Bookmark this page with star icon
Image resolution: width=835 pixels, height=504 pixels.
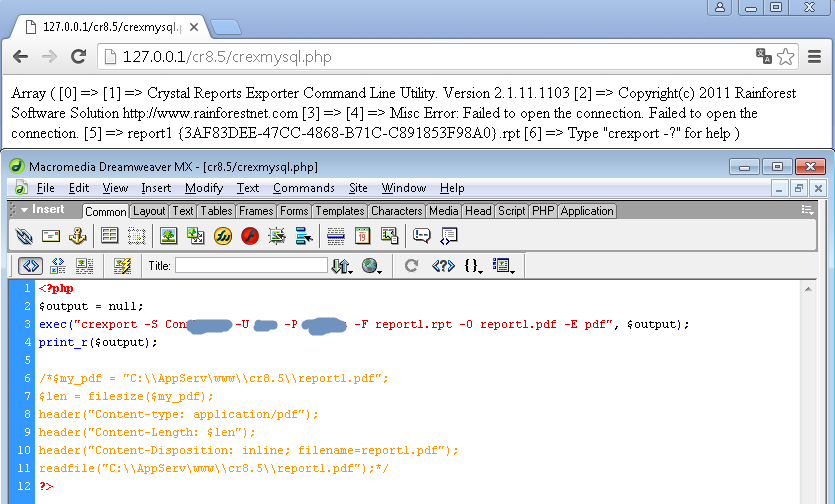785,56
